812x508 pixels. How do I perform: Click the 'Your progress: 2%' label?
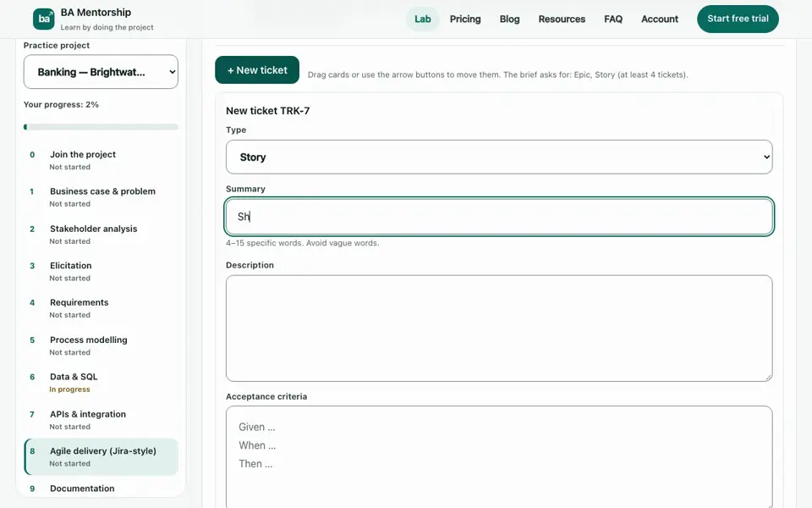pos(61,104)
